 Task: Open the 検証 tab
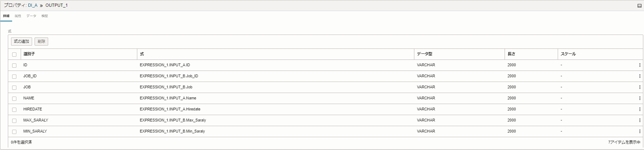pyautogui.click(x=45, y=16)
